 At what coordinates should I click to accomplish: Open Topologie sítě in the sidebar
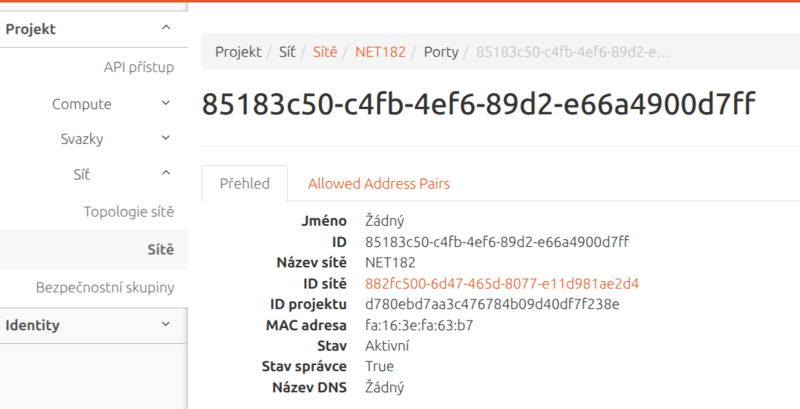point(129,211)
